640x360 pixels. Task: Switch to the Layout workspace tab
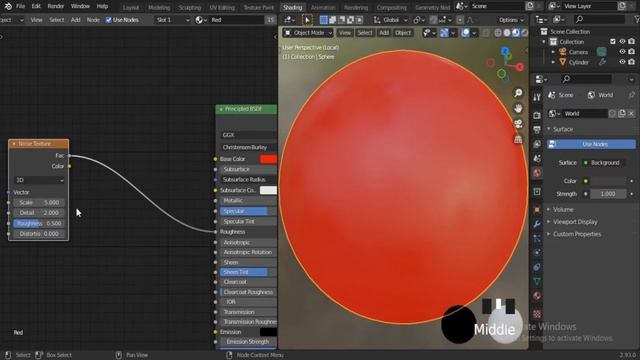[x=131, y=7]
